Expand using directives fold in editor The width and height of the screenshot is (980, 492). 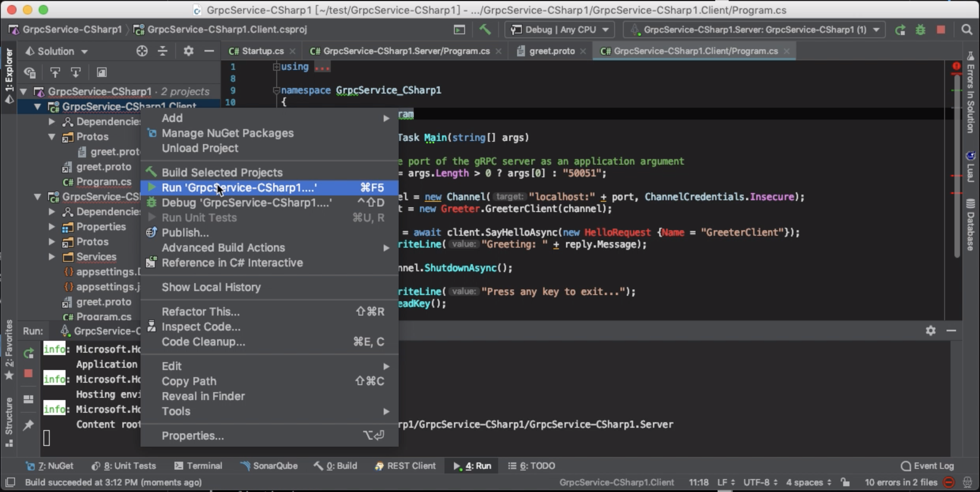276,67
